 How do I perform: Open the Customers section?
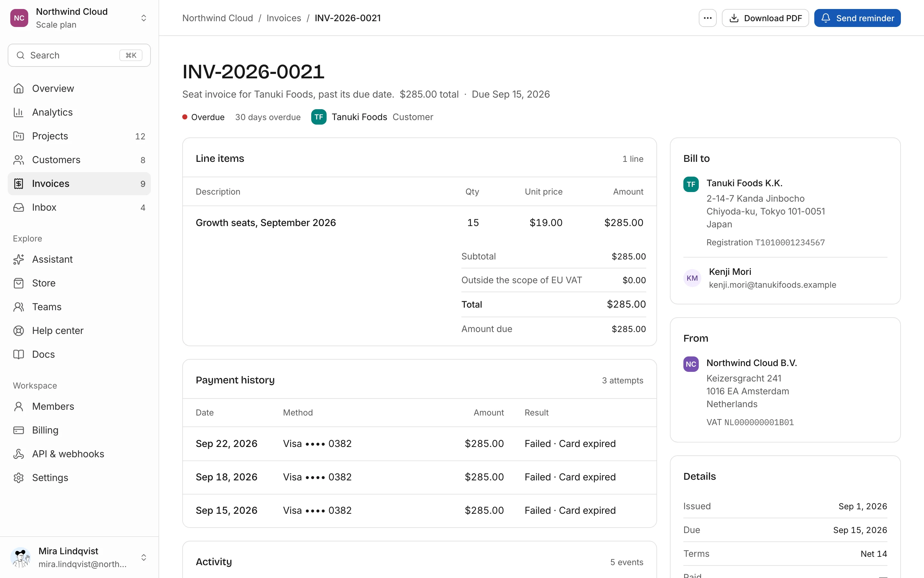point(79,160)
